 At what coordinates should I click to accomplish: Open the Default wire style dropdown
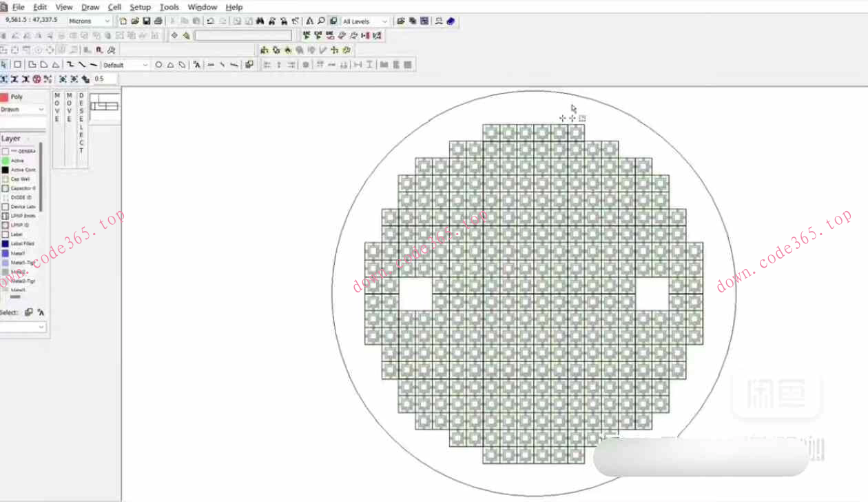[125, 65]
